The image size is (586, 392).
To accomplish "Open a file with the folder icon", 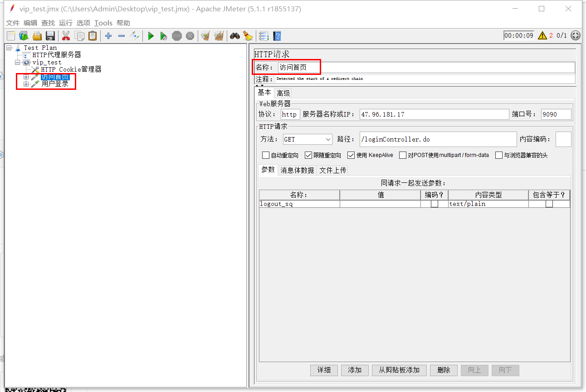I will pyautogui.click(x=37, y=36).
